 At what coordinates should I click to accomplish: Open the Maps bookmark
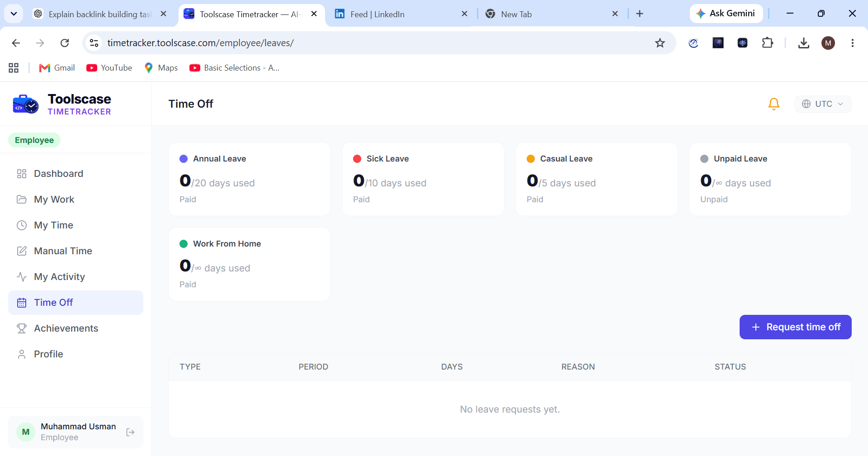point(161,68)
